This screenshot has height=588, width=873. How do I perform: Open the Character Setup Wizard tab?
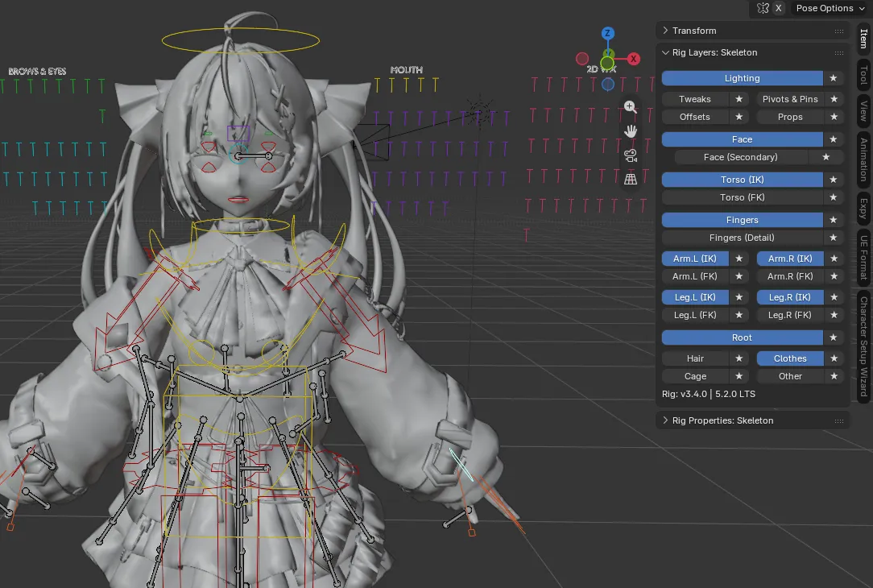coord(864,346)
